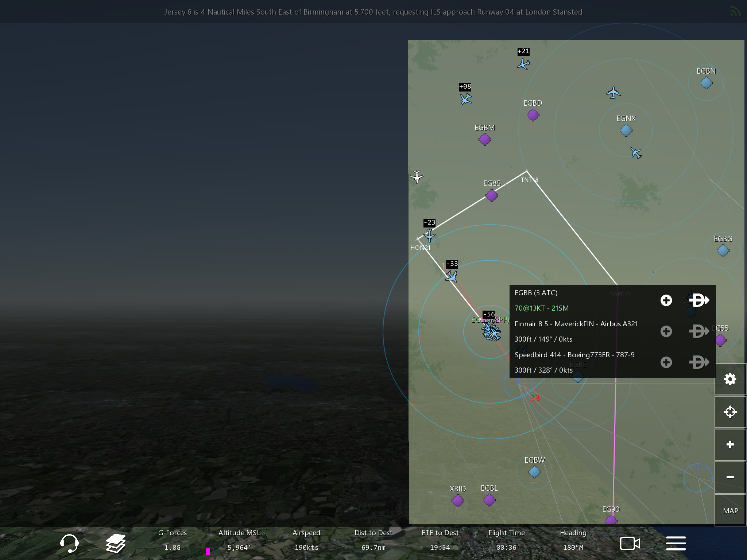Tap the Heading status readout

coord(573,540)
